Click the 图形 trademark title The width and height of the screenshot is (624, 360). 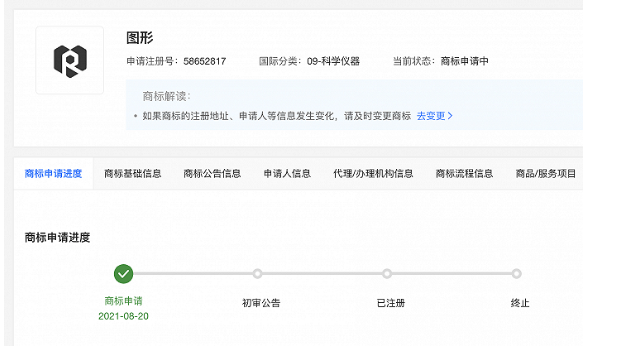coord(140,38)
